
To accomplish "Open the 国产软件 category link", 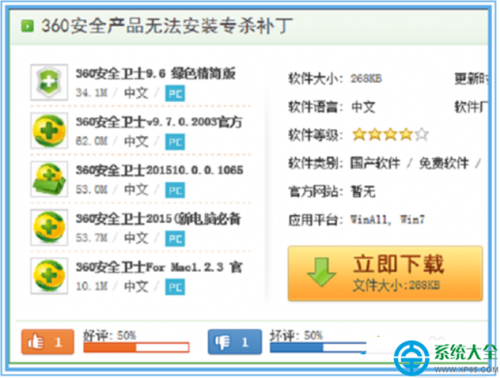I will click(x=375, y=163).
